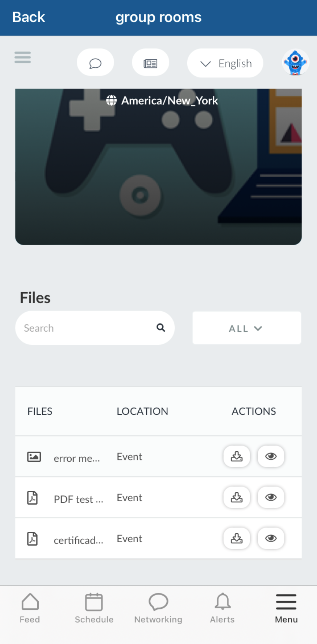Click the Event location in certificad... row
317x644 pixels.
129,539
